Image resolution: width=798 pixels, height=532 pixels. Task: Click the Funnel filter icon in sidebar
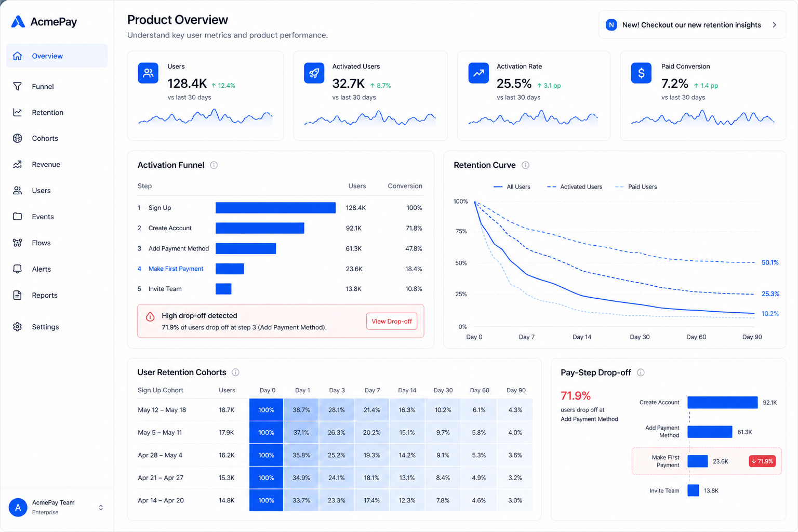[18, 86]
